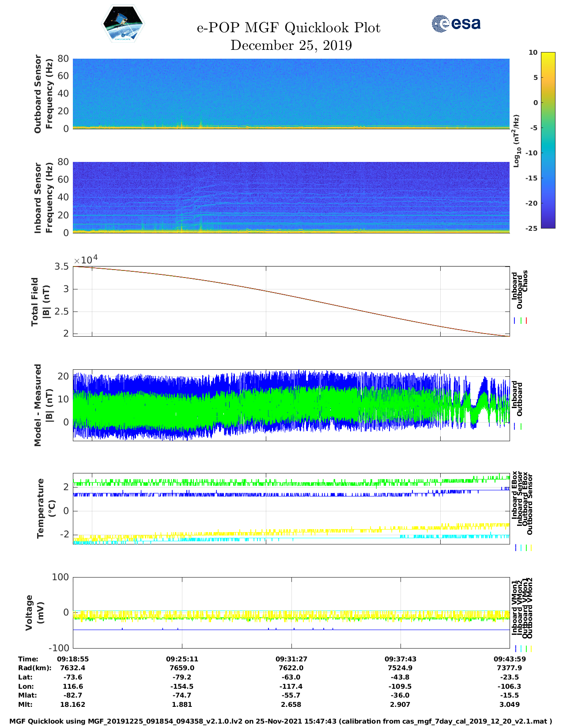Viewport: 563px width, 728px height.
Task: Click inside the Inboard Sensor spectrogram
Action: 291,197
